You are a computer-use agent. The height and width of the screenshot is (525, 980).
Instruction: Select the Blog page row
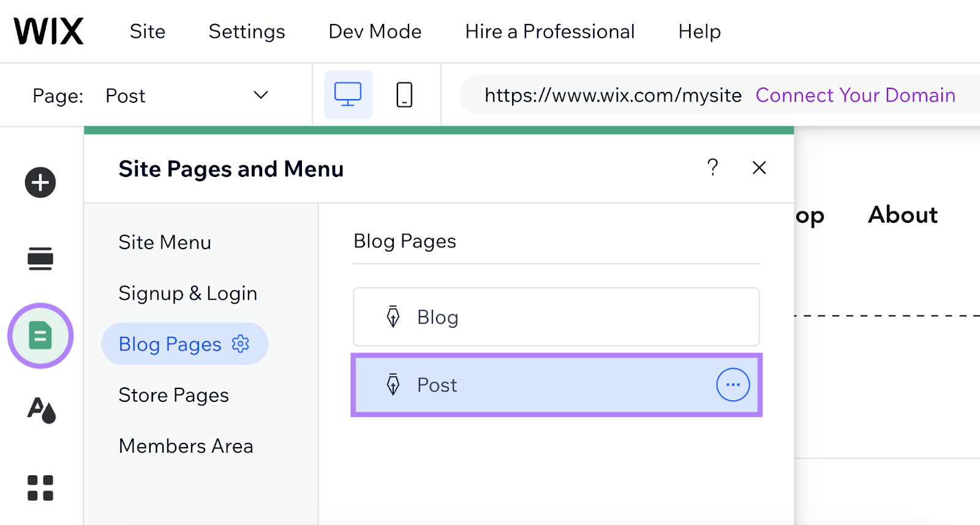pyautogui.click(x=556, y=317)
